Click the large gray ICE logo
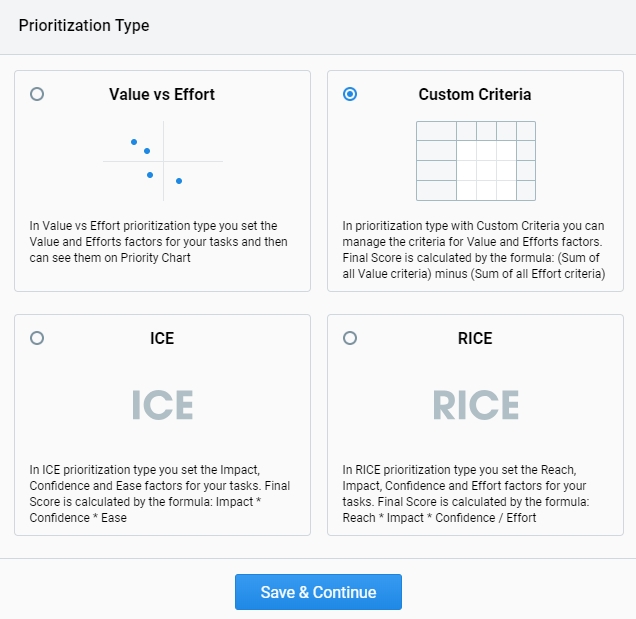Viewport: 636px width, 619px height. (x=163, y=404)
